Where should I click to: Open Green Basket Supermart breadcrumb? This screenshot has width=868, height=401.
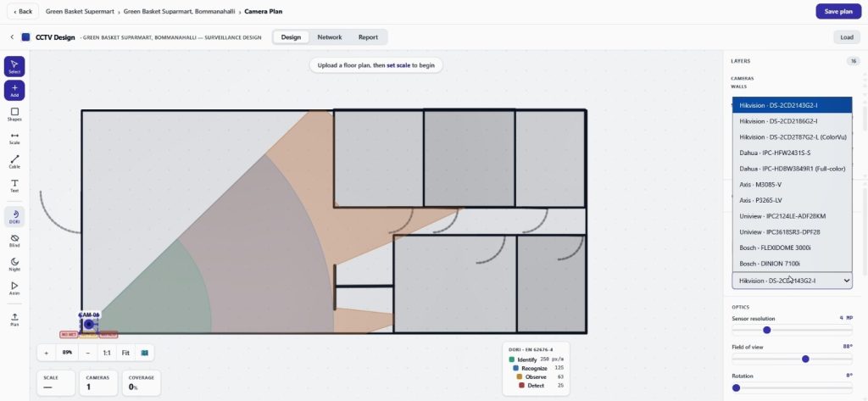tap(80, 11)
